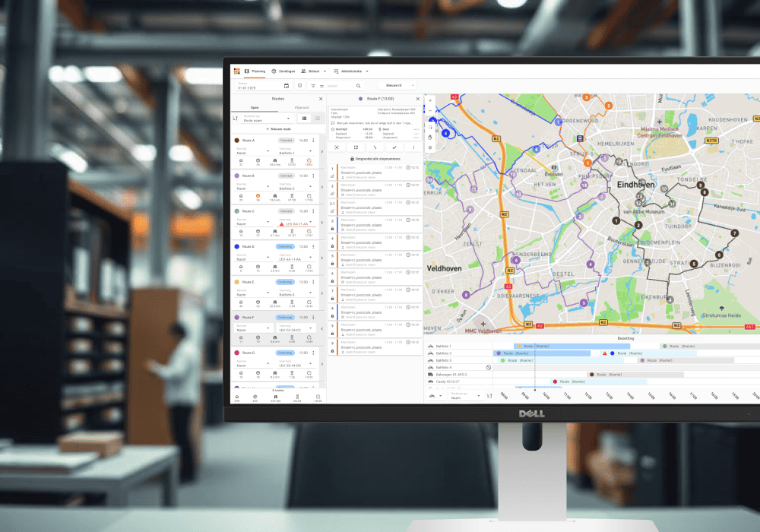Click the sort direction icon in Routes panel
The image size is (760, 532).
pos(236,119)
